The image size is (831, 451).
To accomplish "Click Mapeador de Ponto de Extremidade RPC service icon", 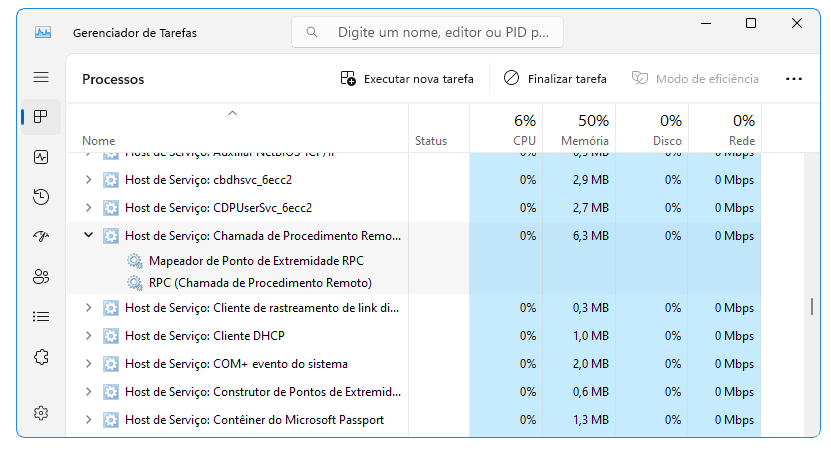I will (135, 261).
